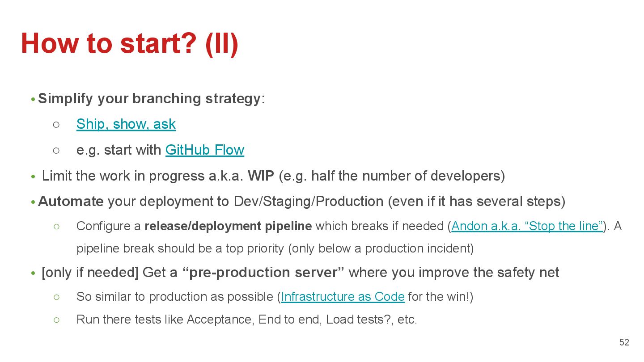Click the "Simplify your branching strategy" heading
Viewport: 644px width, 362px height.
click(x=149, y=99)
